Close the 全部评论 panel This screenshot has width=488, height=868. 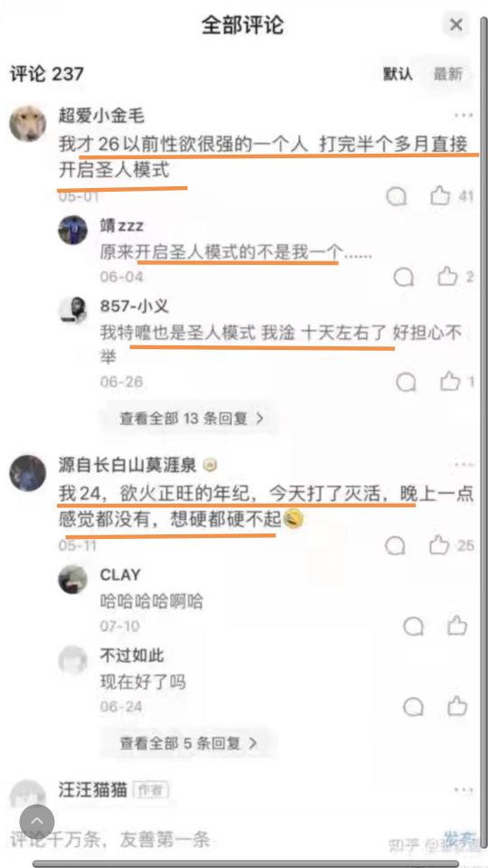pos(455,25)
